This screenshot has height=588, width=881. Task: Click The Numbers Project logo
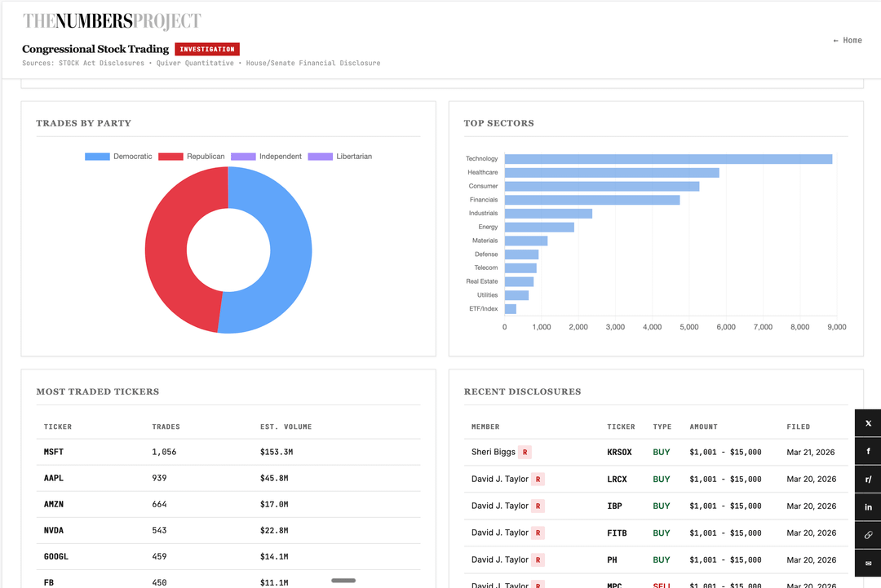112,21
